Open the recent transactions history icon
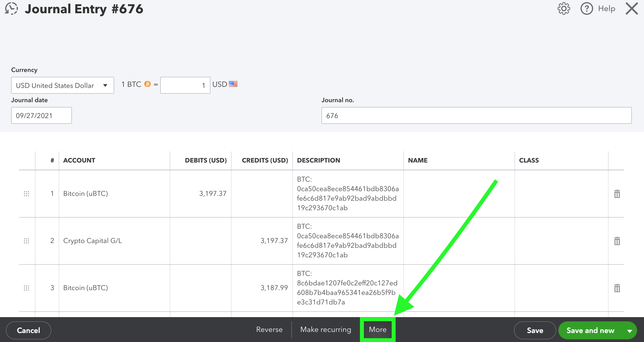 11,8
